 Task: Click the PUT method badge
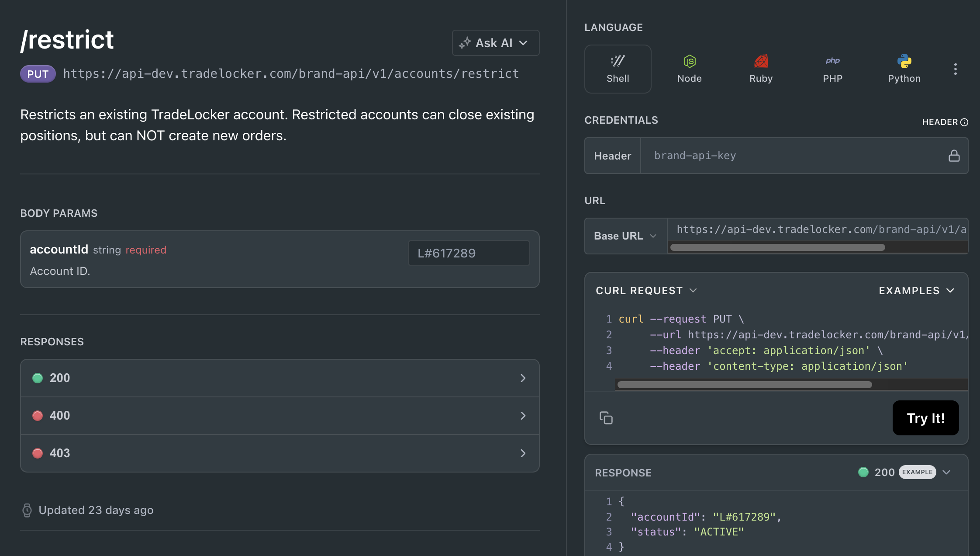[x=38, y=74]
